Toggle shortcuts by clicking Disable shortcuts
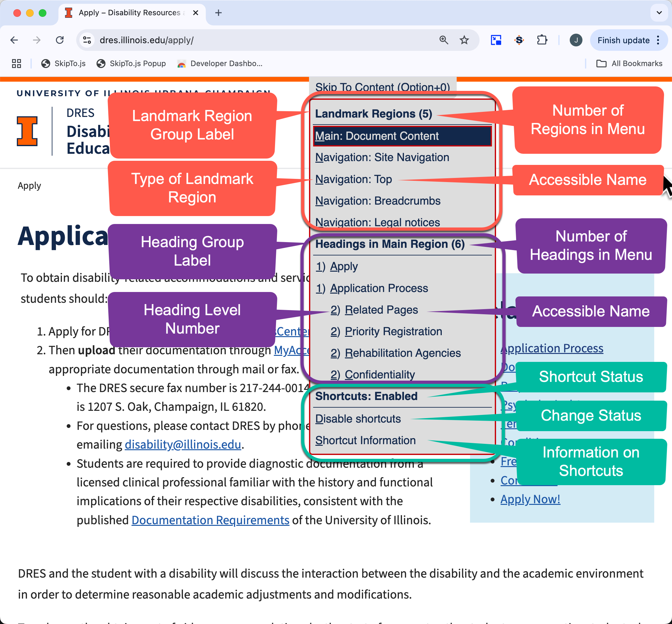Screen dimensions: 672x624 (x=358, y=418)
